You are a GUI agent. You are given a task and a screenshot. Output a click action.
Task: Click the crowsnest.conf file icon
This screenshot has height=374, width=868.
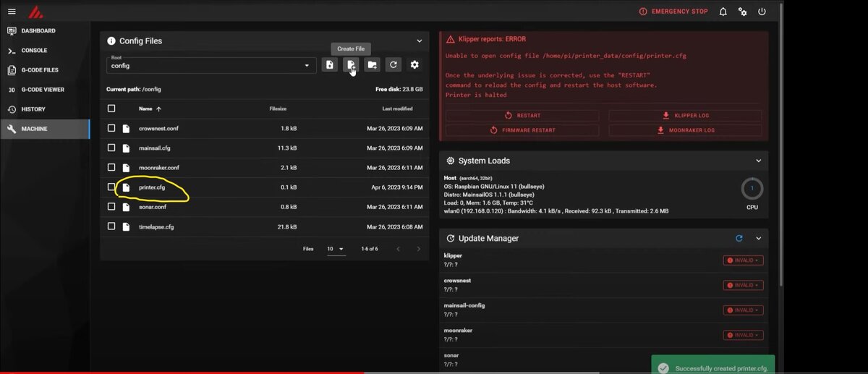[126, 128]
